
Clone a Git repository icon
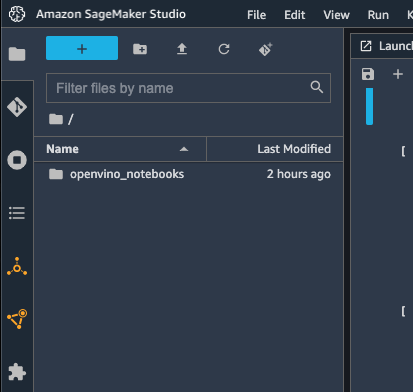(x=266, y=49)
